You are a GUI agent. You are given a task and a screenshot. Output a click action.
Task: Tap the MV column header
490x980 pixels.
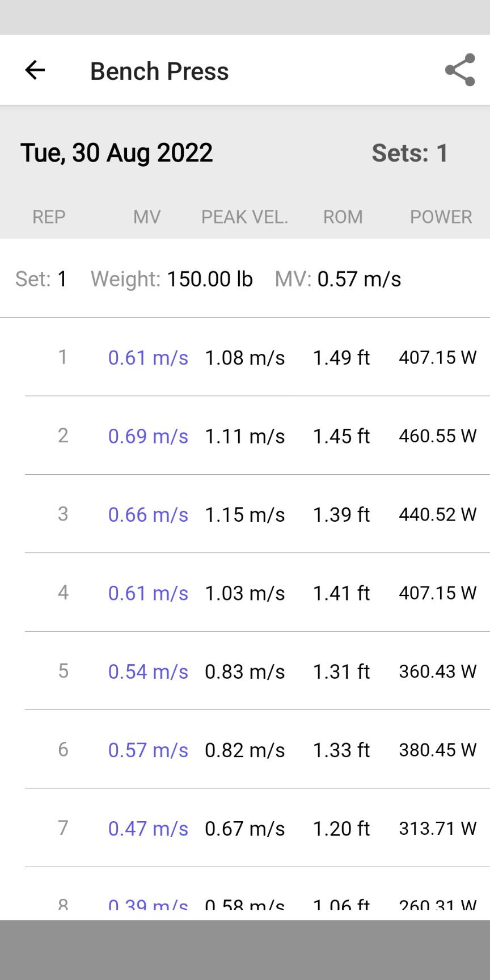point(147,217)
